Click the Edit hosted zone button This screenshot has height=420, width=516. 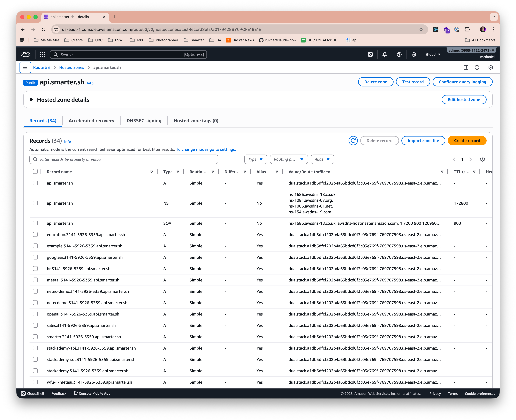pos(464,99)
